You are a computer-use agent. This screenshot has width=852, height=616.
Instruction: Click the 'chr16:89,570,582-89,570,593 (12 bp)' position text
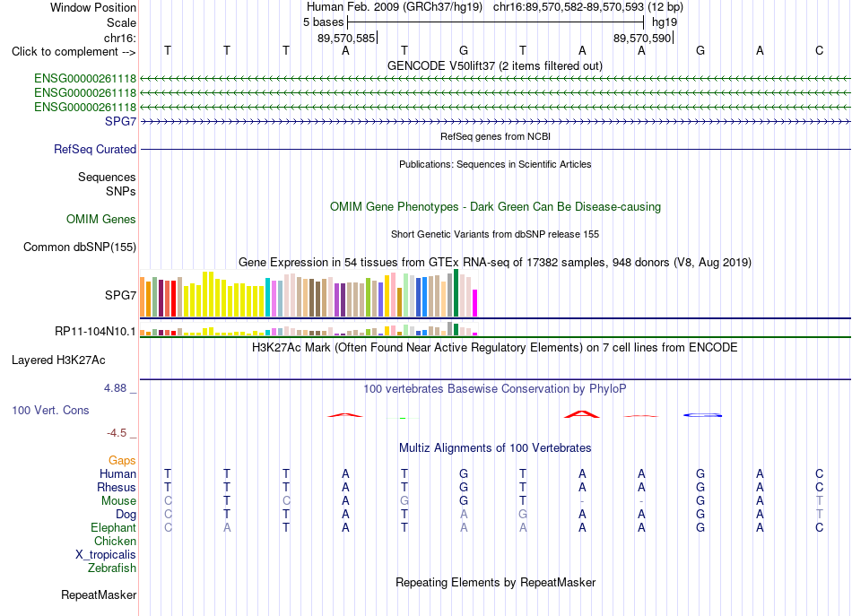tap(588, 7)
